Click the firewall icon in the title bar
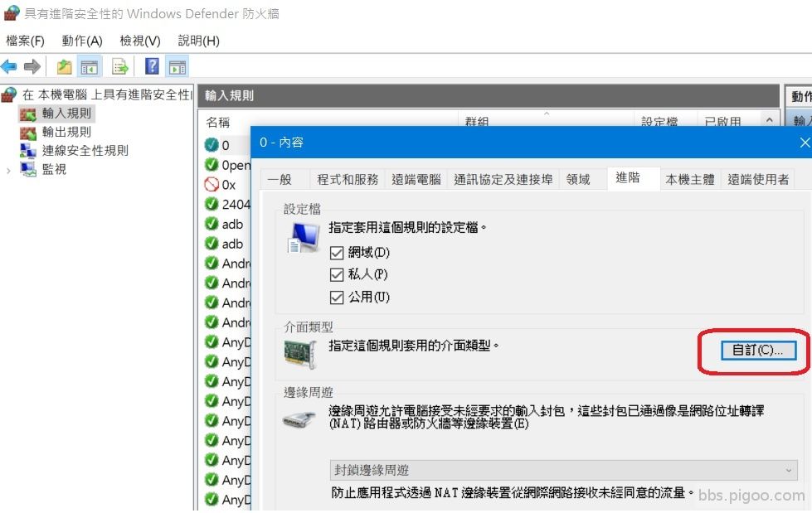 point(12,13)
